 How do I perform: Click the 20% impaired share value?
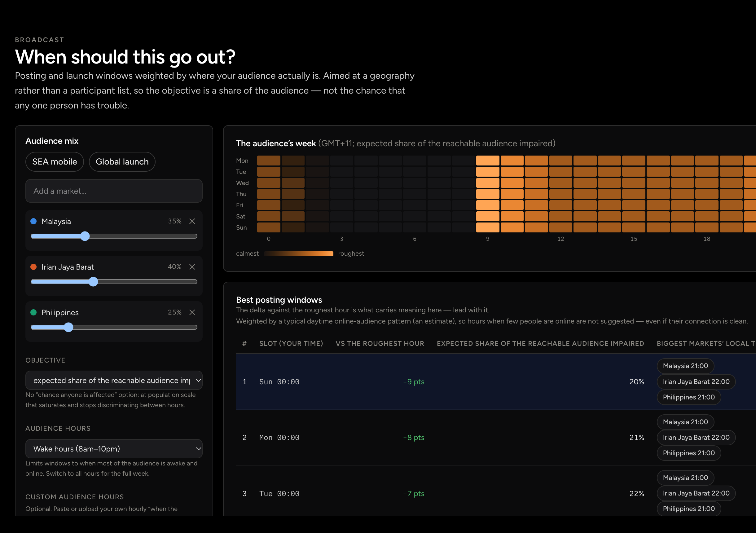tap(636, 382)
